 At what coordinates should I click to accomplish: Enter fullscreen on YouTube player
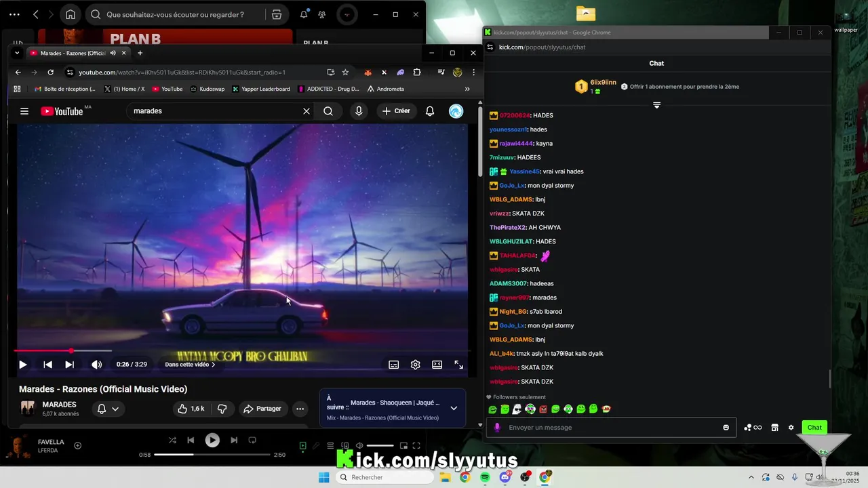459,365
